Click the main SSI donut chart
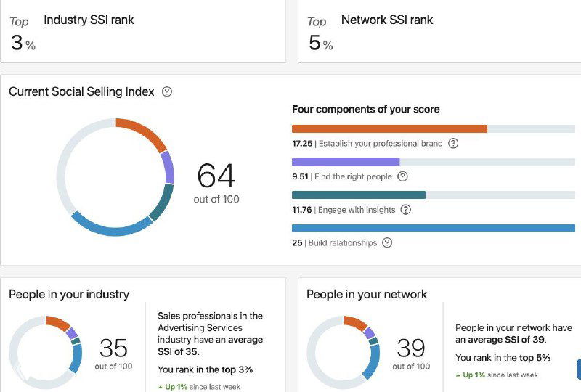The image size is (581, 392). point(115,177)
